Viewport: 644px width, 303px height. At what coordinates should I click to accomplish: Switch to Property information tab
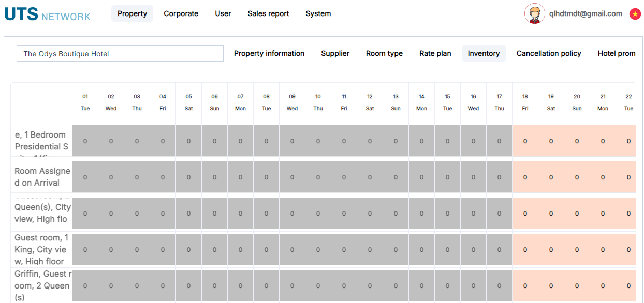point(269,53)
